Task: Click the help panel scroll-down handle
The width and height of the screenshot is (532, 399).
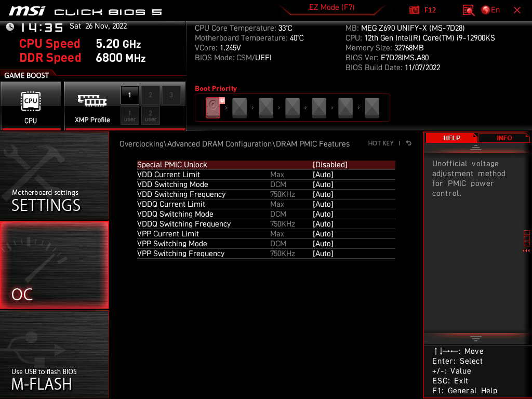Action: click(476, 339)
